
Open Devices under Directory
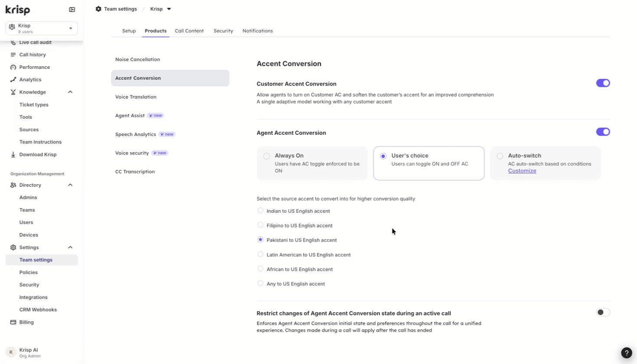tap(29, 235)
